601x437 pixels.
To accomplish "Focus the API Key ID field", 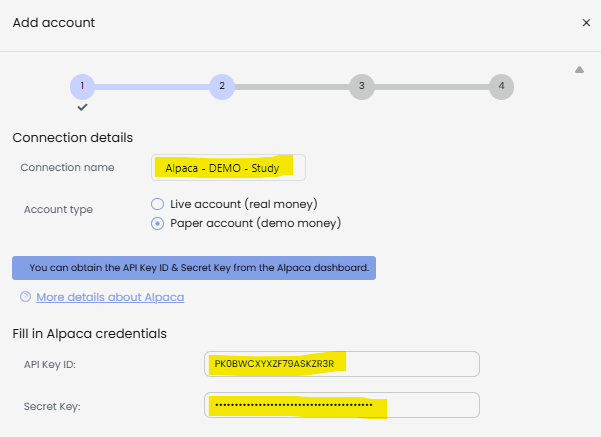I will [x=342, y=364].
